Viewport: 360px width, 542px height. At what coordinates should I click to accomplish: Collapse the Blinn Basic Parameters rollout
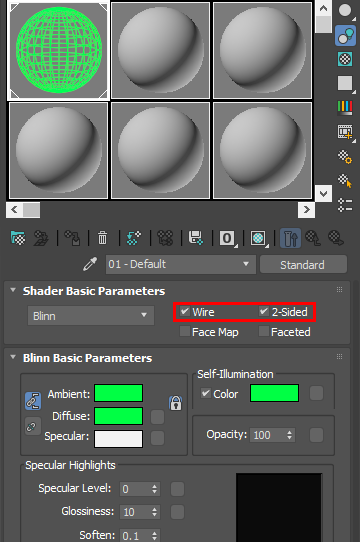(13, 357)
